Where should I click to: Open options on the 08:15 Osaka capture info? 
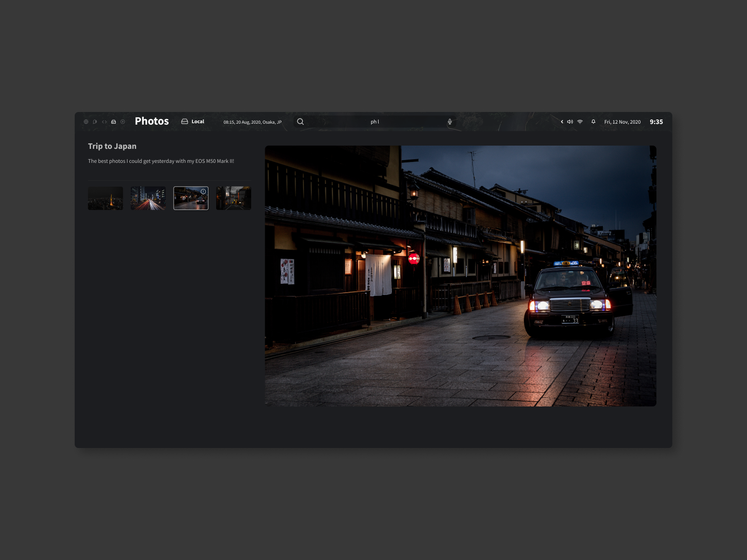252,122
